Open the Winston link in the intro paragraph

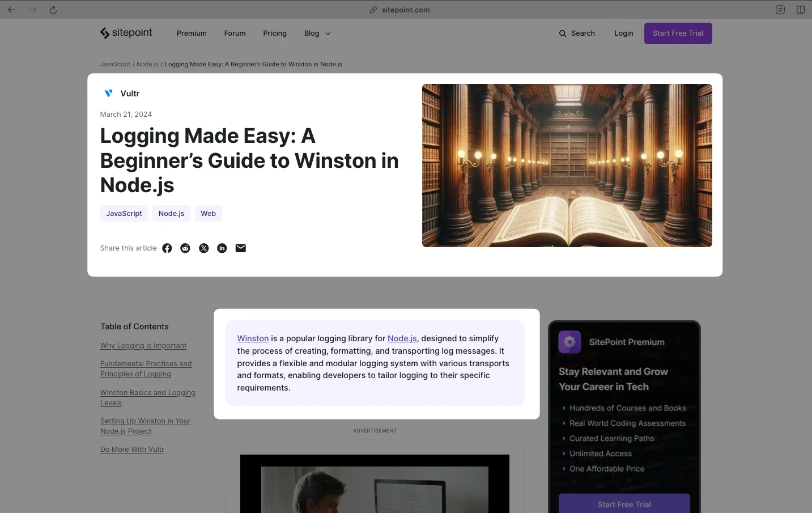point(253,338)
